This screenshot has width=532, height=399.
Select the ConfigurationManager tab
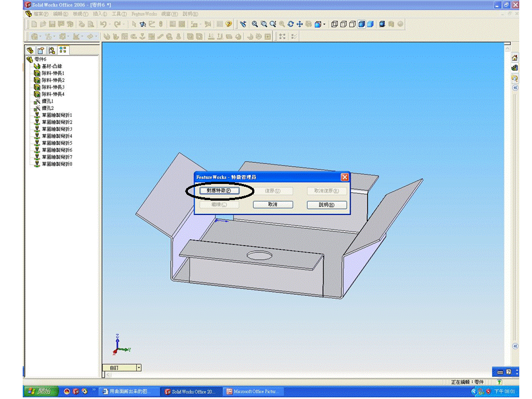point(52,50)
